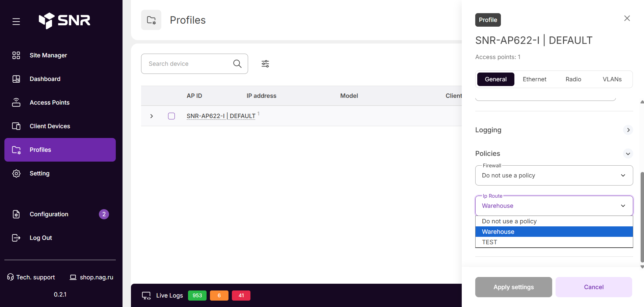This screenshot has height=307, width=644.
Task: Click the 'Access points: 1' text
Action: (498, 57)
